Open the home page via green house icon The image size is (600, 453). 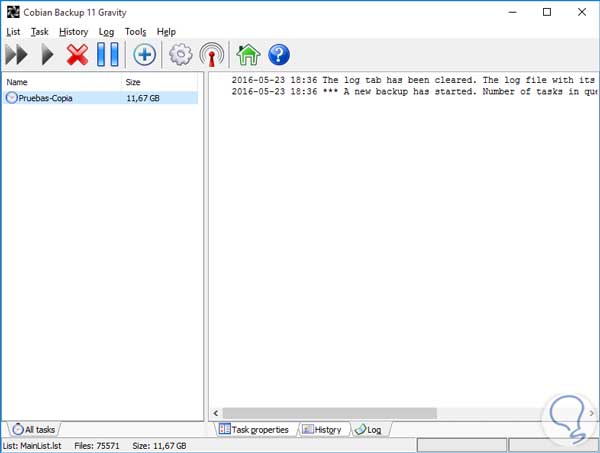pos(248,55)
